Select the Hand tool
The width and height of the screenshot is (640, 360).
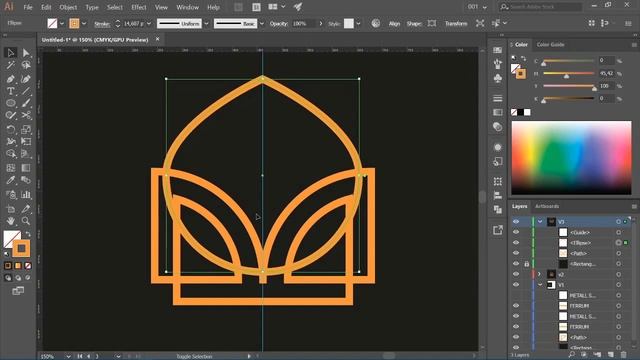(11, 221)
